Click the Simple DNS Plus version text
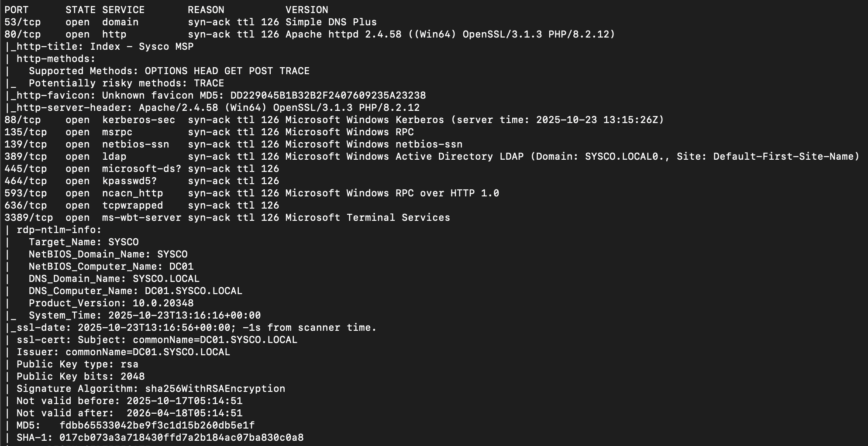Image resolution: width=868 pixels, height=446 pixels. (331, 22)
